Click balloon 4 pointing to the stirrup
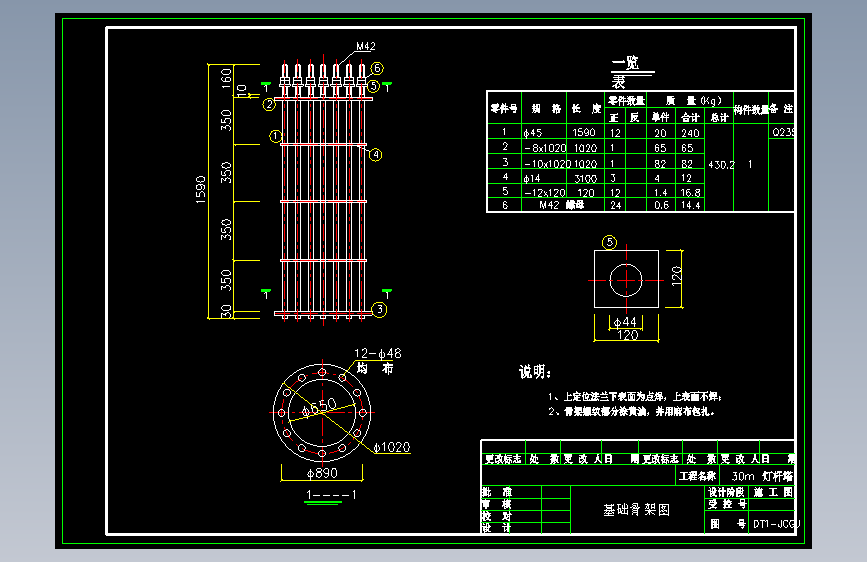 (x=375, y=155)
